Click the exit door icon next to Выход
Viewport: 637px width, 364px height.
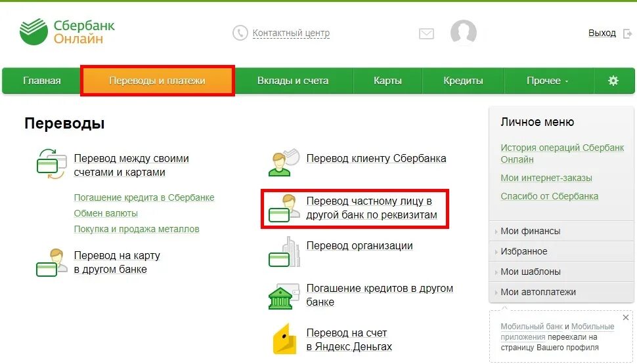point(627,33)
